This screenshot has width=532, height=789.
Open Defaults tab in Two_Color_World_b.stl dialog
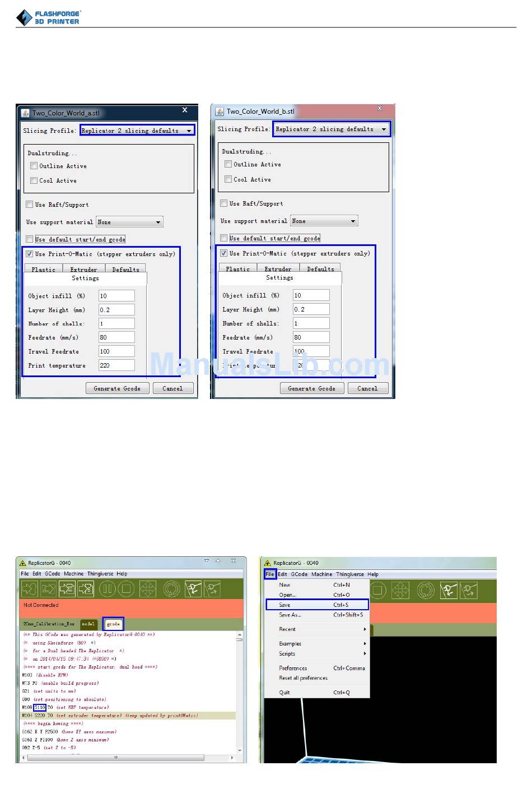(x=320, y=268)
